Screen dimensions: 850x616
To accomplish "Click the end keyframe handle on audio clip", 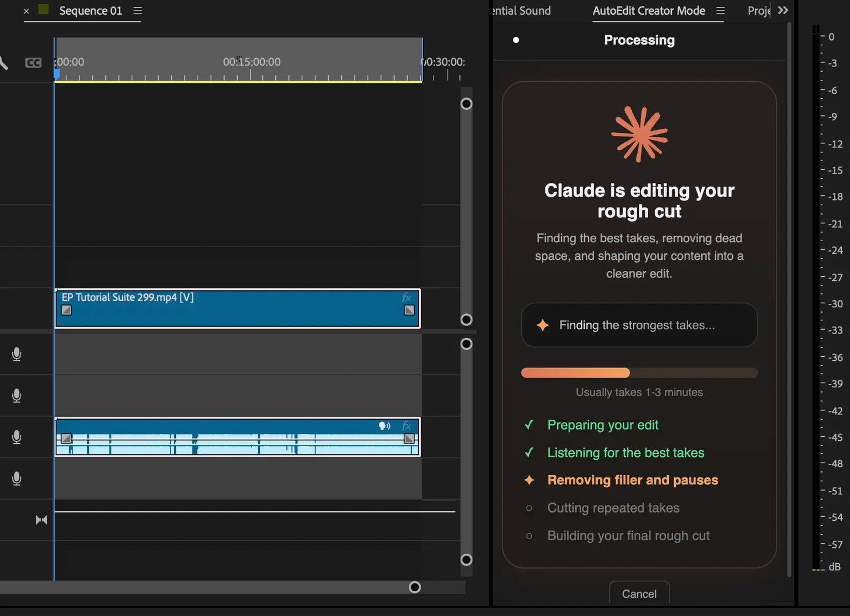I will point(409,438).
